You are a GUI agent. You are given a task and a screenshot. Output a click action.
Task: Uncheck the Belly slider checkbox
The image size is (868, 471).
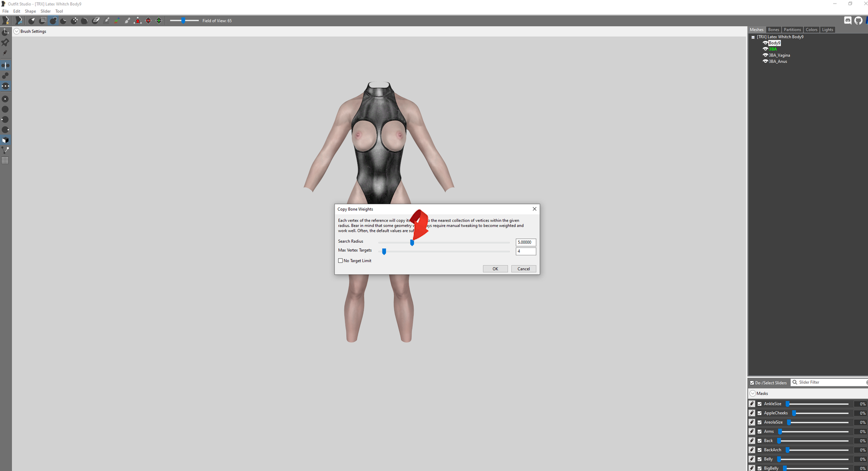click(759, 459)
